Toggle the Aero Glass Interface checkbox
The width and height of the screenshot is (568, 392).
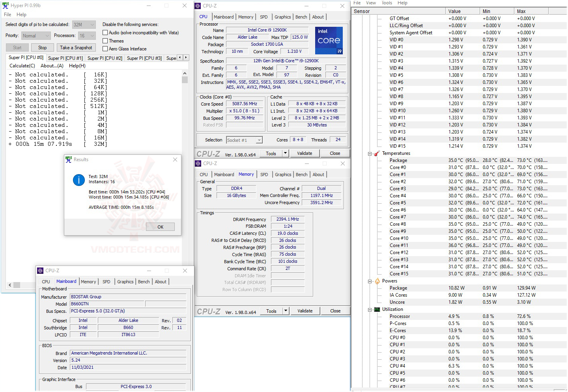coord(105,49)
